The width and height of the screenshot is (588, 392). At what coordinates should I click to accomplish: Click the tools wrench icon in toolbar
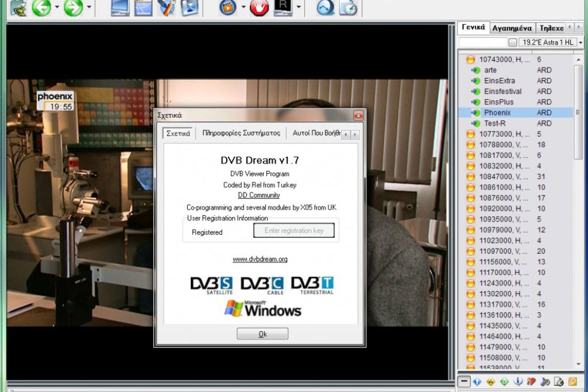click(167, 7)
